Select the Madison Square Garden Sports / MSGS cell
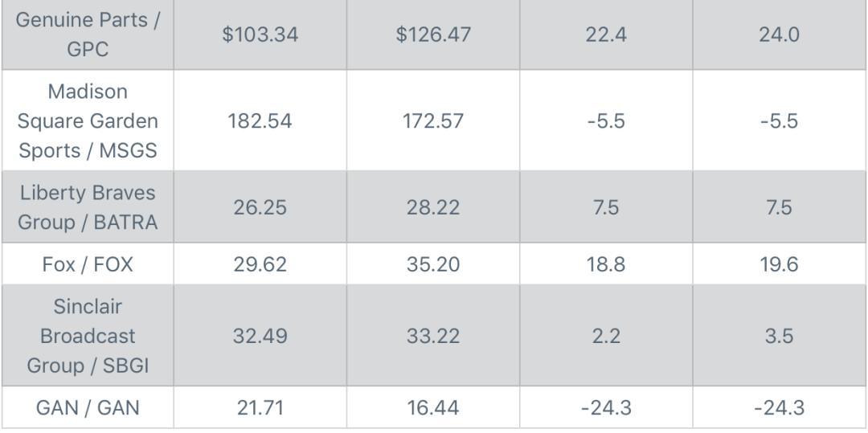Image resolution: width=868 pixels, height=433 pixels. [x=88, y=121]
